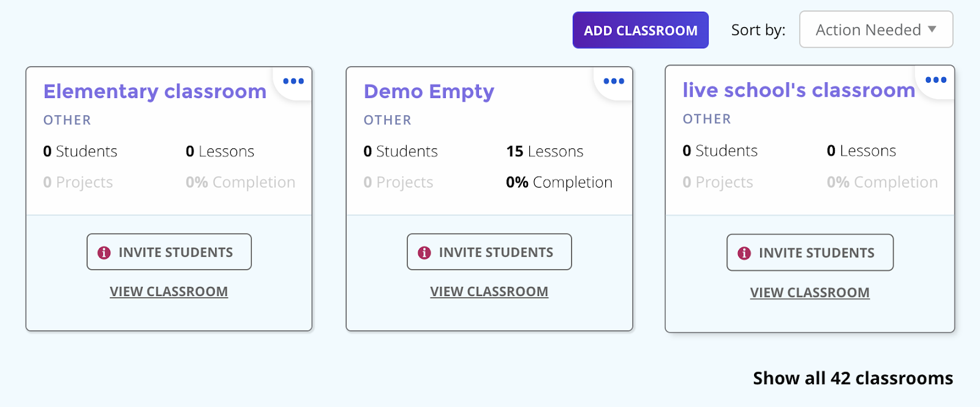This screenshot has width=980, height=407.
Task: View the Demo Empty classroom
Action: (489, 292)
